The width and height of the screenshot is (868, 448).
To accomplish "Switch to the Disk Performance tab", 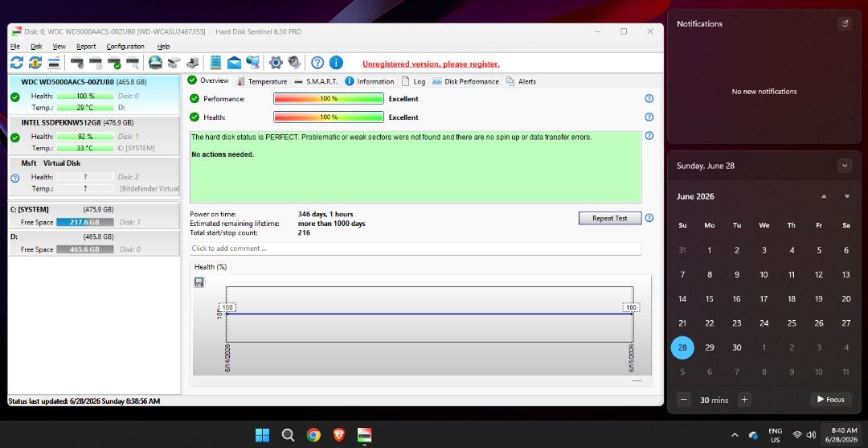I will 465,81.
